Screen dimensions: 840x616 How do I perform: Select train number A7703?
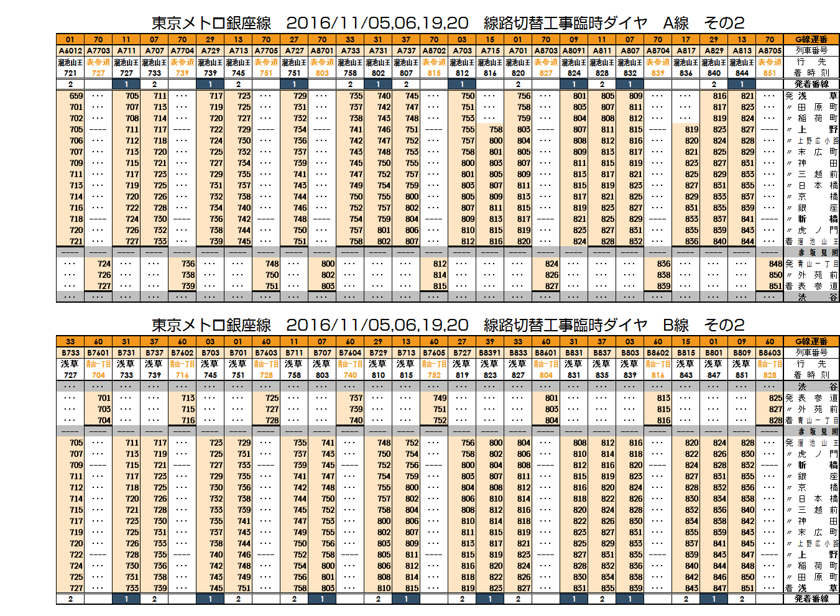tap(98, 51)
